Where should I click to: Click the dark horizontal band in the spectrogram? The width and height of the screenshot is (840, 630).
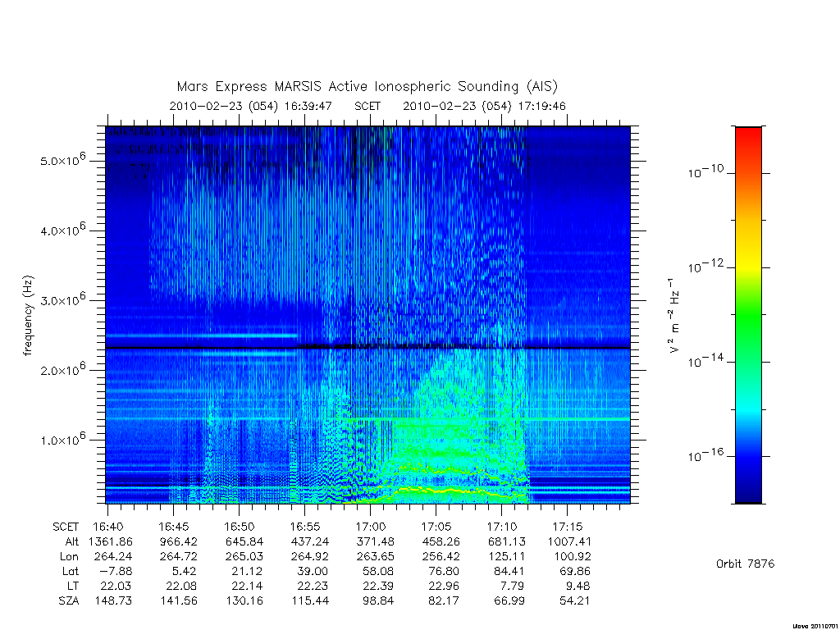click(367, 347)
